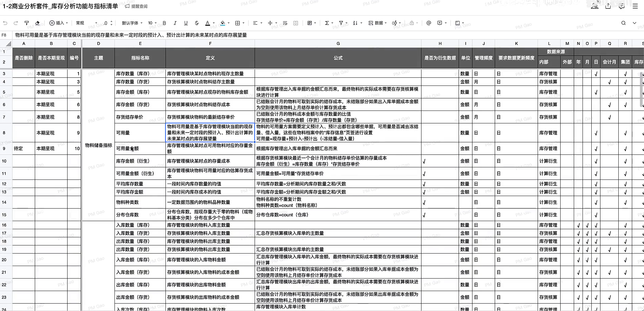The height and width of the screenshot is (311, 644).
Task: Open the 默认字体 font dropdown
Action: pyautogui.click(x=132, y=23)
